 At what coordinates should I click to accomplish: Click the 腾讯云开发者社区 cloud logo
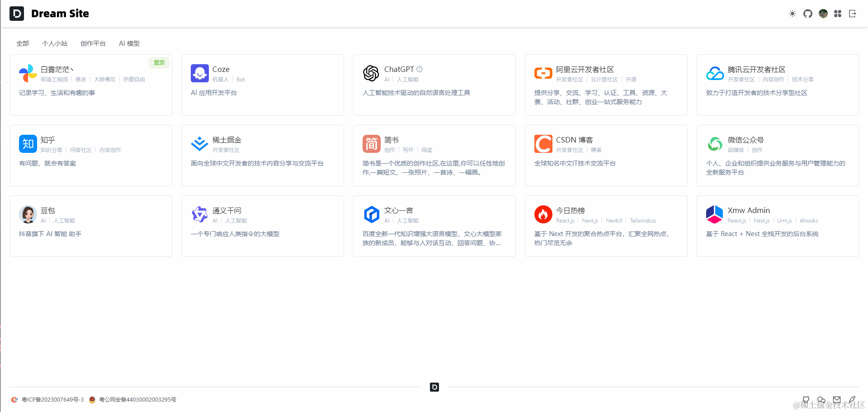pyautogui.click(x=715, y=73)
